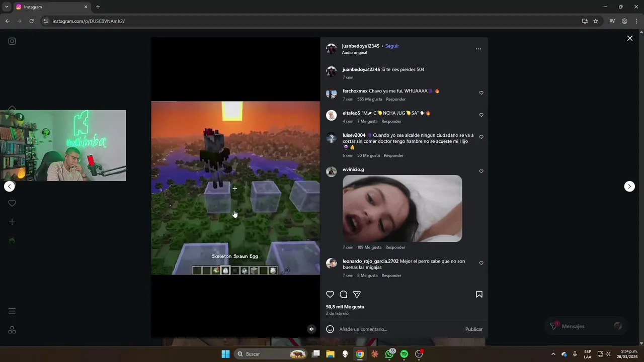Open post options three-dot menu
Viewport: 644px width, 362px height.
[x=478, y=49]
